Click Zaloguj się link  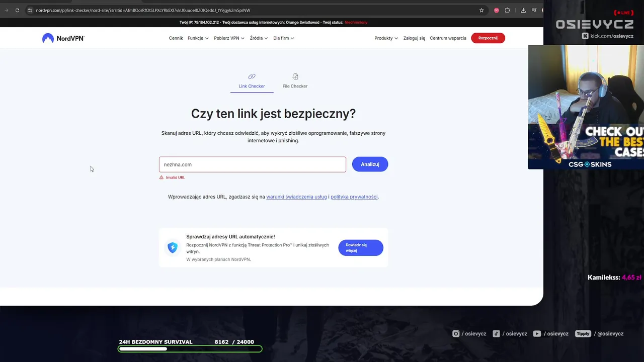click(414, 38)
